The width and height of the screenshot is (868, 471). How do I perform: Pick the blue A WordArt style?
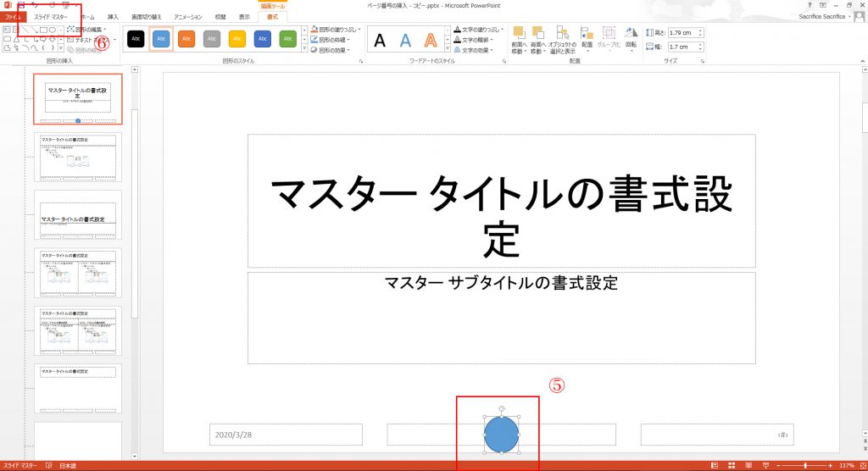[x=405, y=41]
